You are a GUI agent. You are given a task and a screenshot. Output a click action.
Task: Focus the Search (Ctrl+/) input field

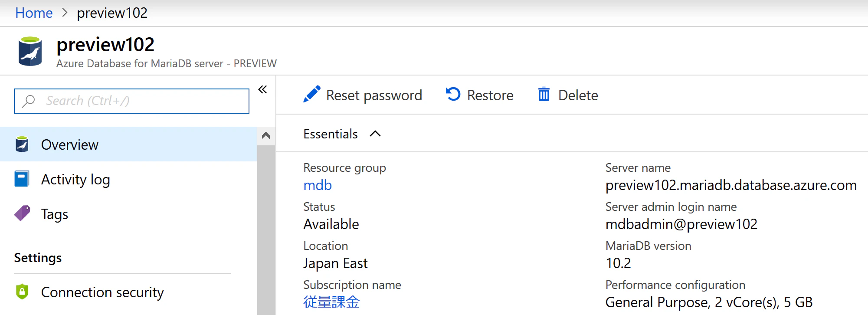pos(131,101)
